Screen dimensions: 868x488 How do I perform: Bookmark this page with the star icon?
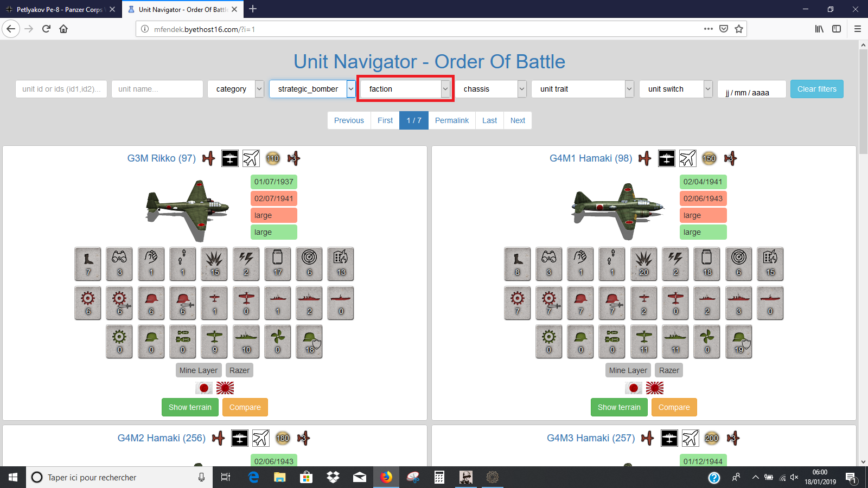(x=738, y=29)
